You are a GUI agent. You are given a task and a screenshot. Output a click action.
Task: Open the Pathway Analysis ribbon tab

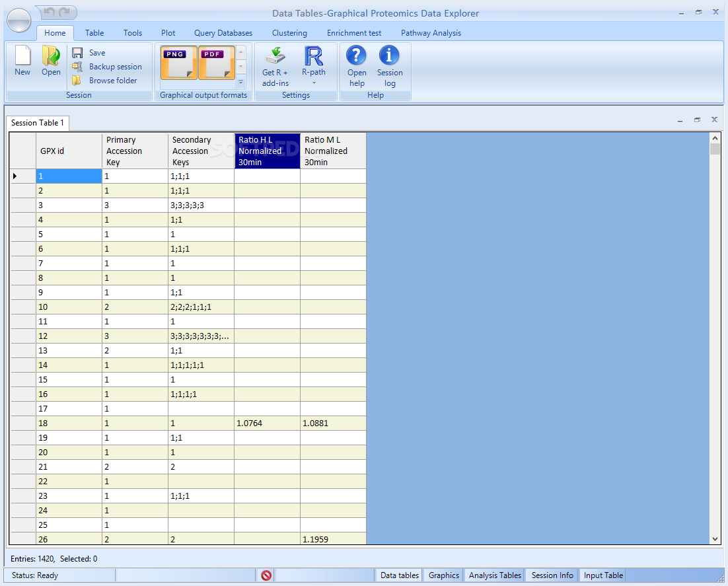point(431,33)
